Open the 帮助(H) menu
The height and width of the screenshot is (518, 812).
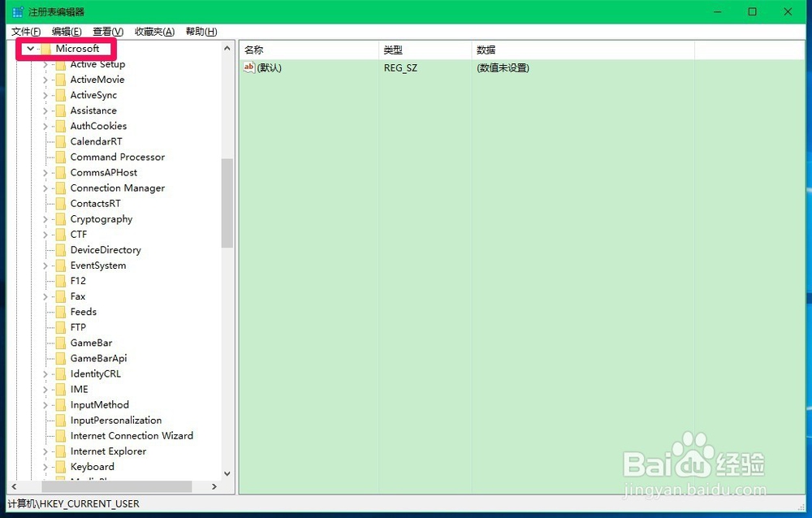[201, 32]
